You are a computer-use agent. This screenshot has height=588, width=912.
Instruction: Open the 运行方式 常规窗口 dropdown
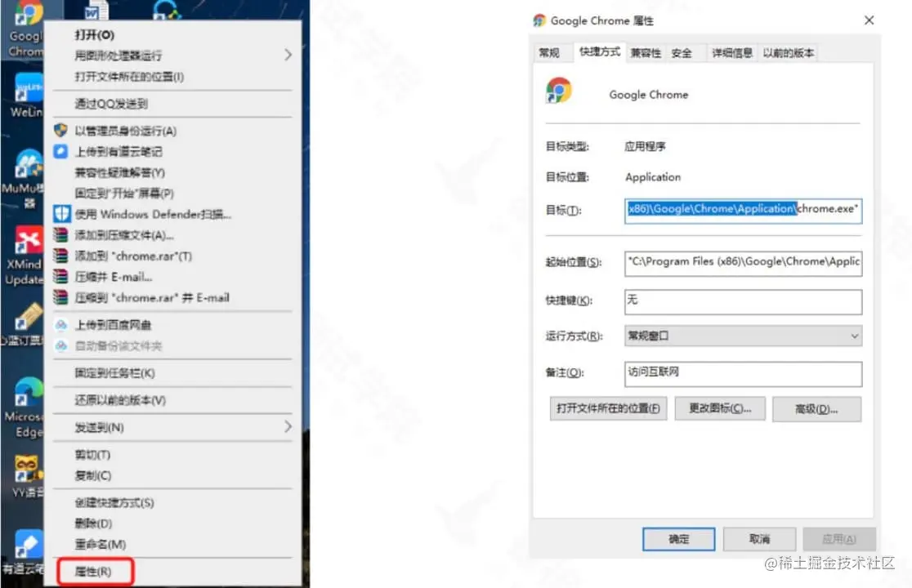(743, 336)
